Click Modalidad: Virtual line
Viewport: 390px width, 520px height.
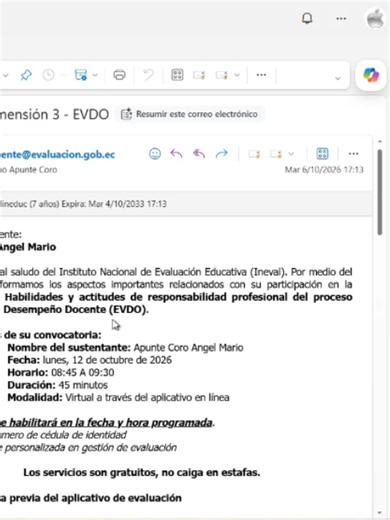pos(118,397)
